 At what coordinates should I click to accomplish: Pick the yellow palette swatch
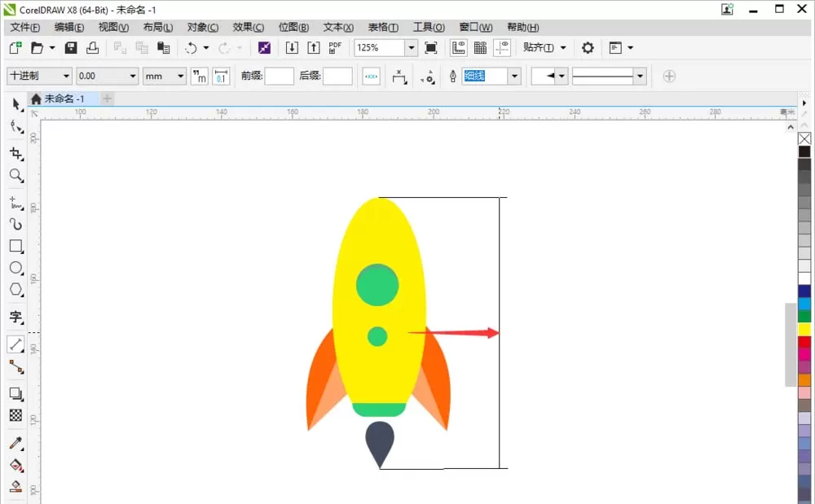coord(804,329)
